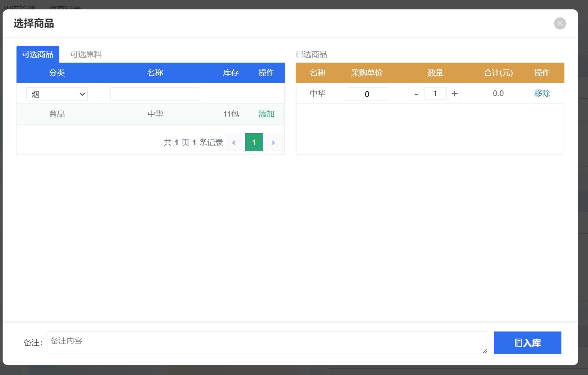Click the 库存 column header
Viewport: 588px width, 375px height.
coord(230,73)
